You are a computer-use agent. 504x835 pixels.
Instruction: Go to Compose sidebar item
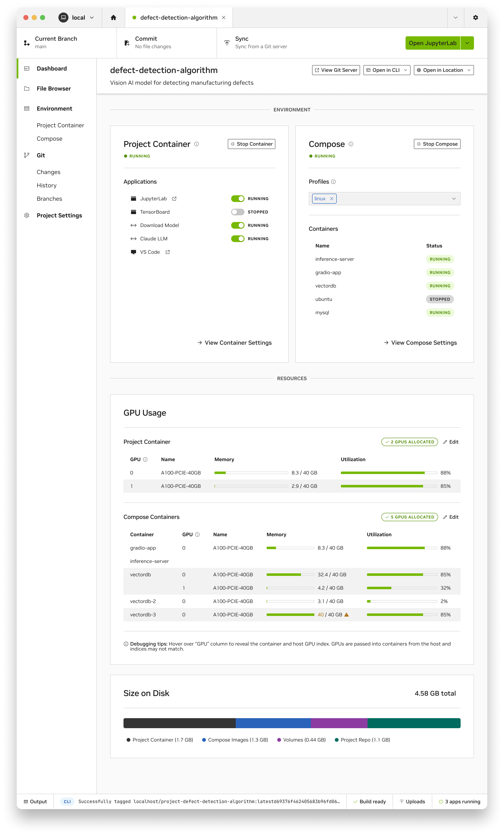tap(49, 139)
